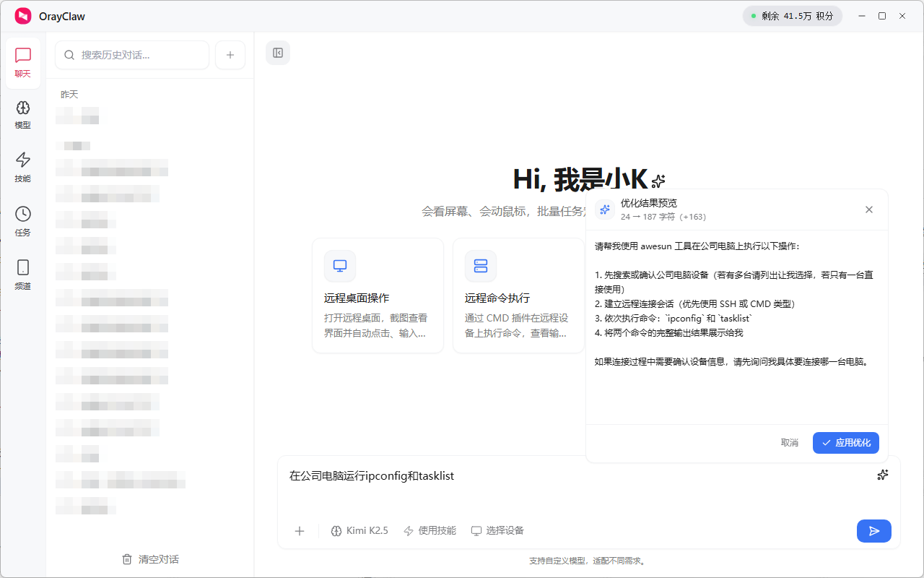Click the line 依次执行命令 in the preview
This screenshot has height=578, width=924.
tap(674, 319)
